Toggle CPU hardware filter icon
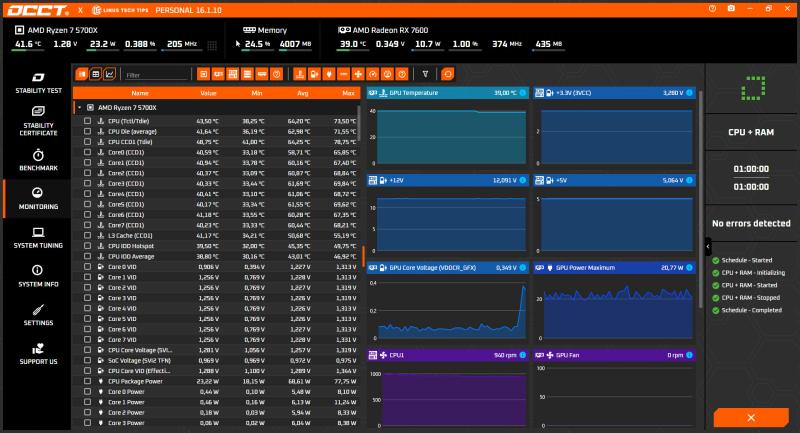Viewport: 800px width, 433px height. tap(204, 74)
